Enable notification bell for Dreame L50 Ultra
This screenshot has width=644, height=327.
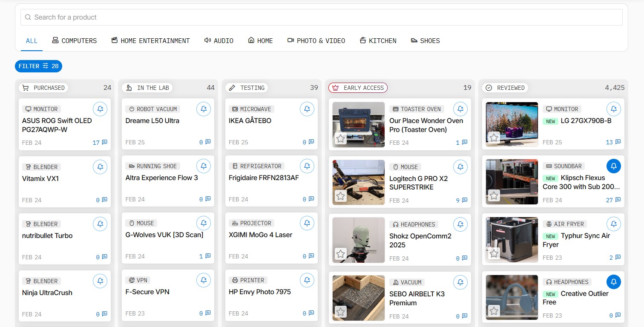tap(204, 109)
